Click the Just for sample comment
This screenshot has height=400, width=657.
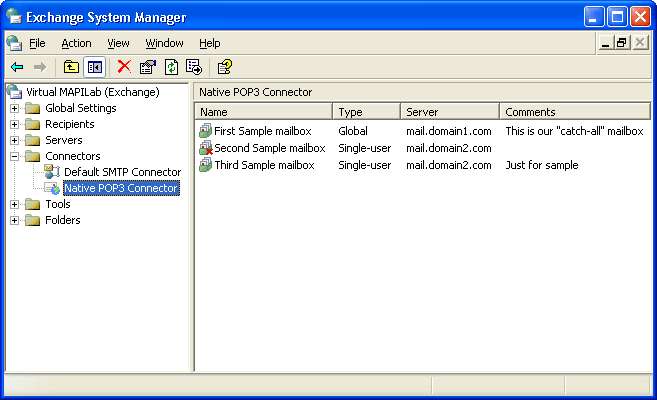tap(542, 165)
